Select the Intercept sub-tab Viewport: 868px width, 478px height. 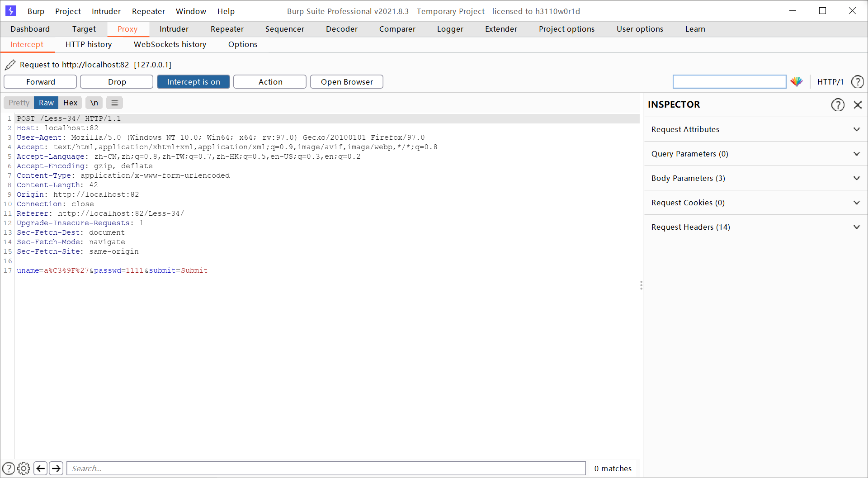click(x=27, y=44)
